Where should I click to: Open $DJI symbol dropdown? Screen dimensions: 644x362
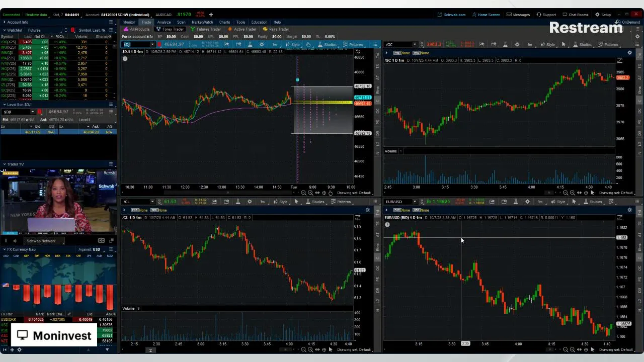152,44
